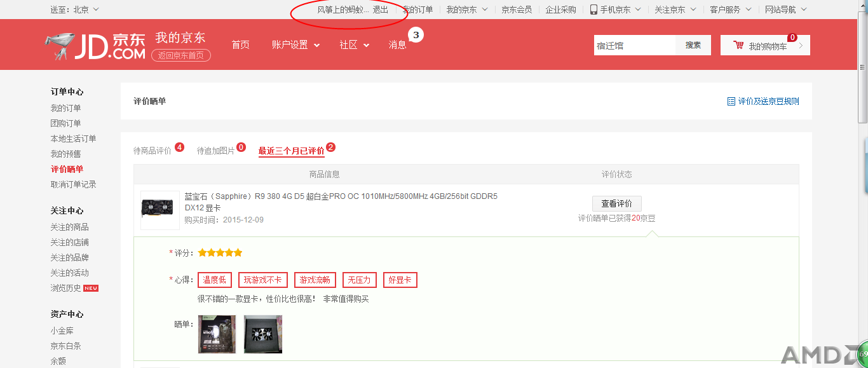Open 我的购物车 cart button
Image resolution: width=868 pixels, height=368 pixels.
765,45
